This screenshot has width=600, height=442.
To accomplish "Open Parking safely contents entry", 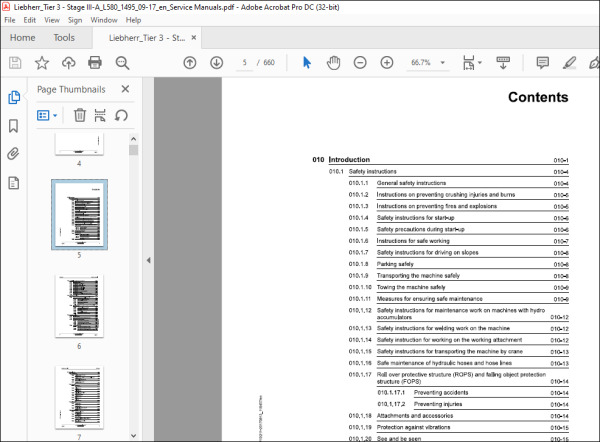I will (x=458, y=264).
